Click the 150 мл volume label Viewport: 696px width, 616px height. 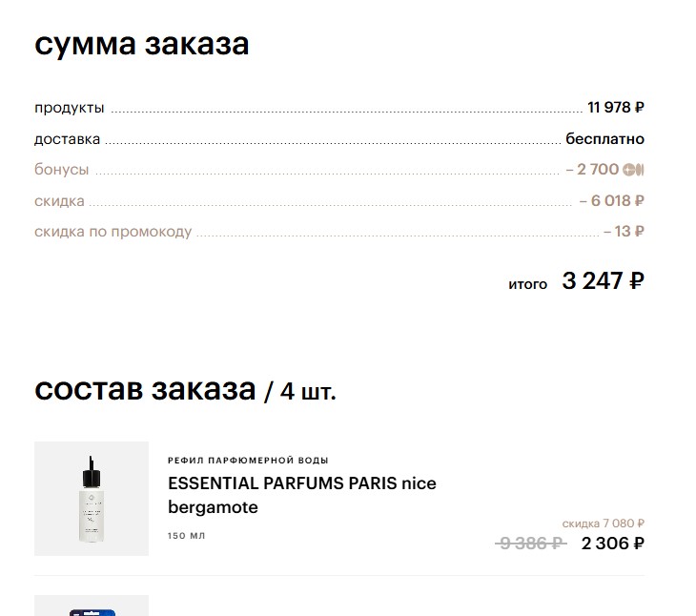point(186,536)
